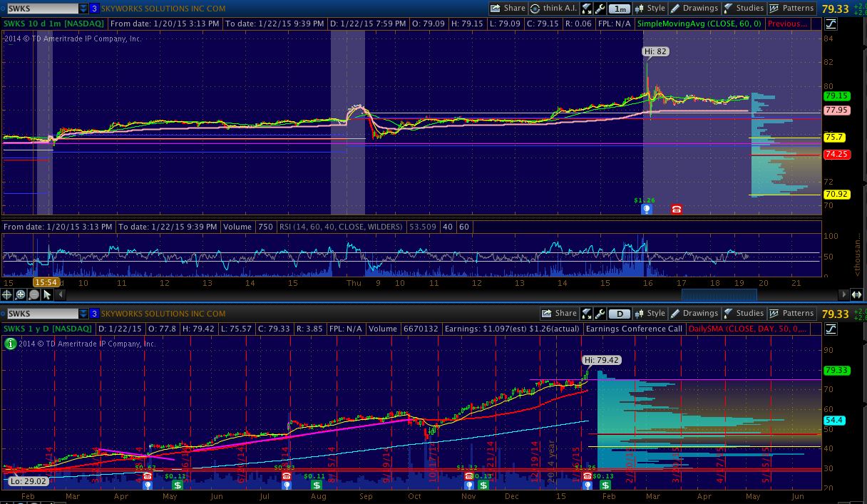This screenshot has width=867, height=504.
Task: Click the green dividend icon under $0.13 near Feb
Action: click(x=605, y=485)
